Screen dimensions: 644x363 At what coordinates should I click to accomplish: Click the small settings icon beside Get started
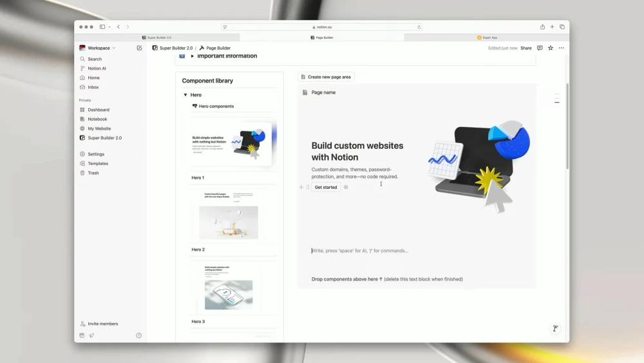pyautogui.click(x=346, y=188)
